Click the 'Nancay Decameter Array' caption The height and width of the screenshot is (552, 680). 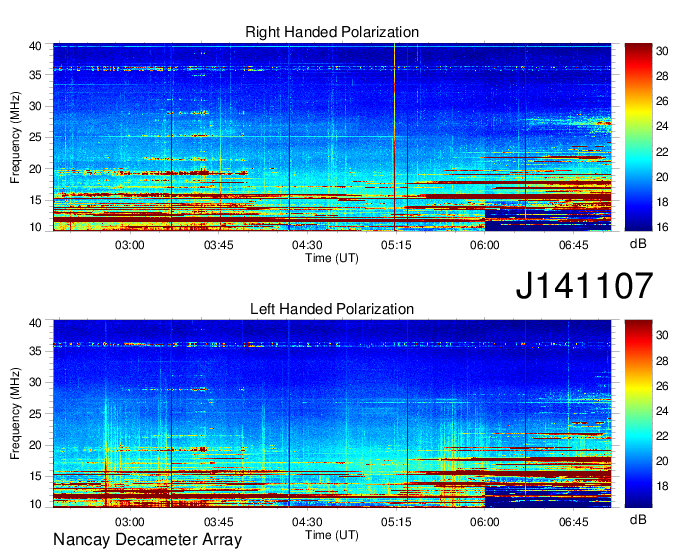pyautogui.click(x=147, y=540)
